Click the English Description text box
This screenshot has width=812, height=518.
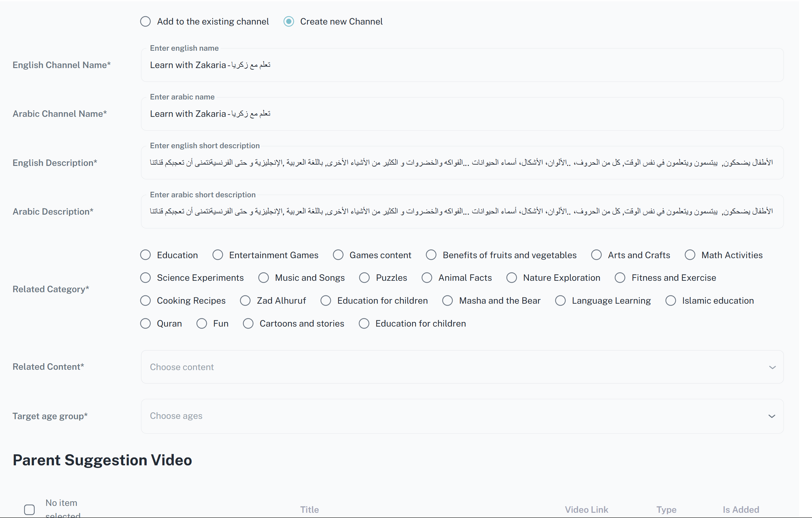pos(462,163)
